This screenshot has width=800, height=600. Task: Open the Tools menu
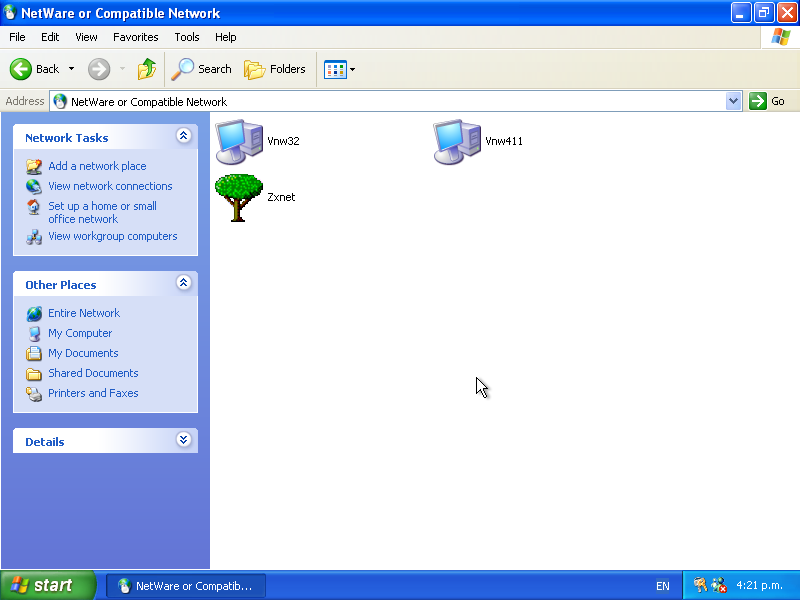pos(187,37)
